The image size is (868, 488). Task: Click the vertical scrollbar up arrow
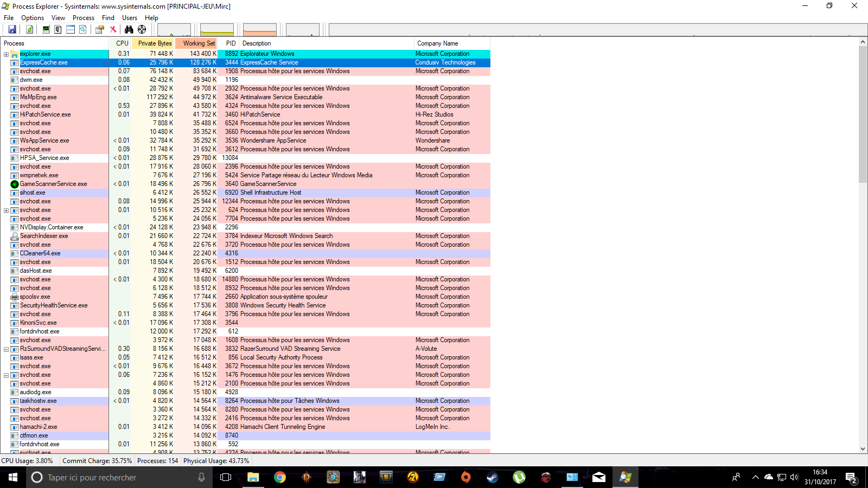[863, 42]
